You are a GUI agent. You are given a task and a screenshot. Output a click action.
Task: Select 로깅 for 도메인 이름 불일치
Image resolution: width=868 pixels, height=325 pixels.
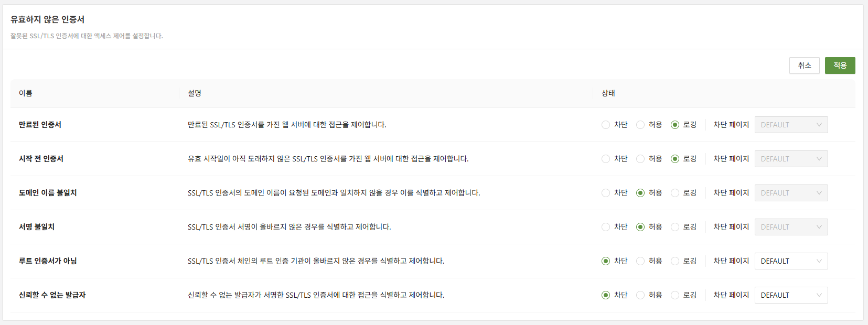(675, 193)
